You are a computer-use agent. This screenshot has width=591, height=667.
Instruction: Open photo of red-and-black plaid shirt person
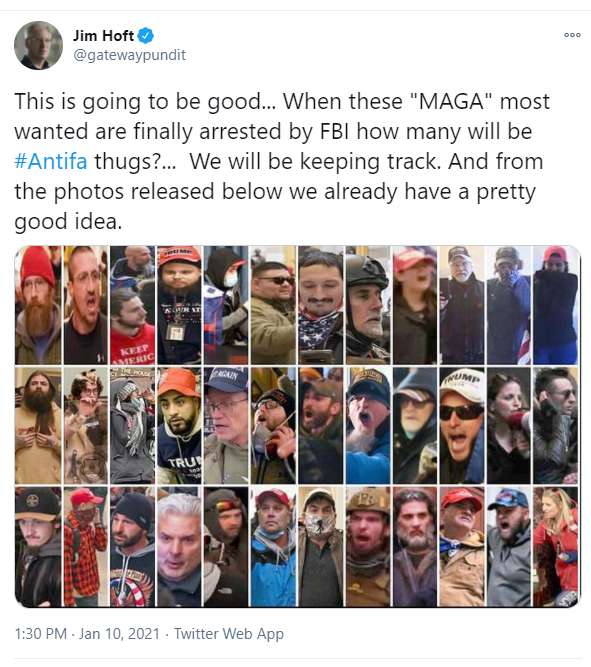point(86,547)
